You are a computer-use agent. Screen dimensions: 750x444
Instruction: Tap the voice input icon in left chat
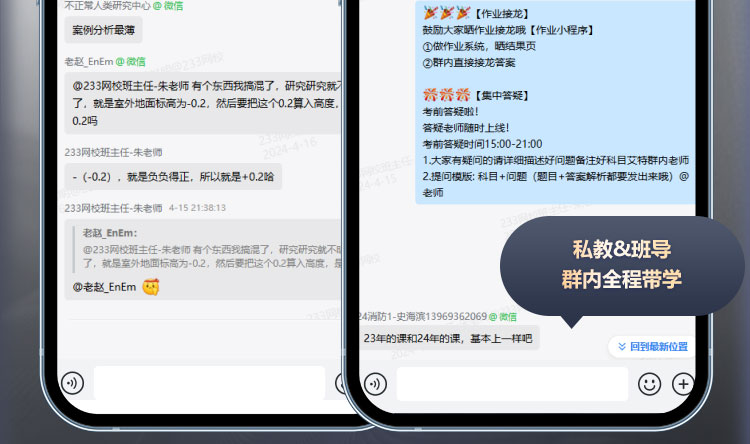72,383
